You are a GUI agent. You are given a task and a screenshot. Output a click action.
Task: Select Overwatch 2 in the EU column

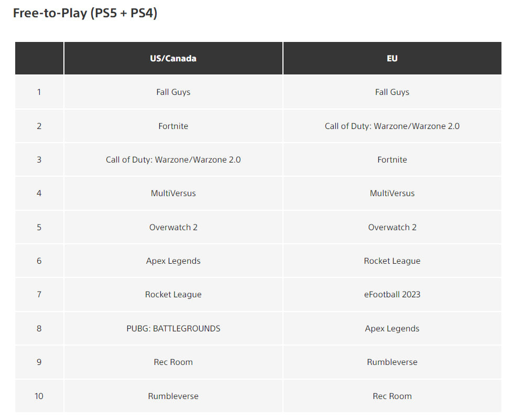(392, 227)
